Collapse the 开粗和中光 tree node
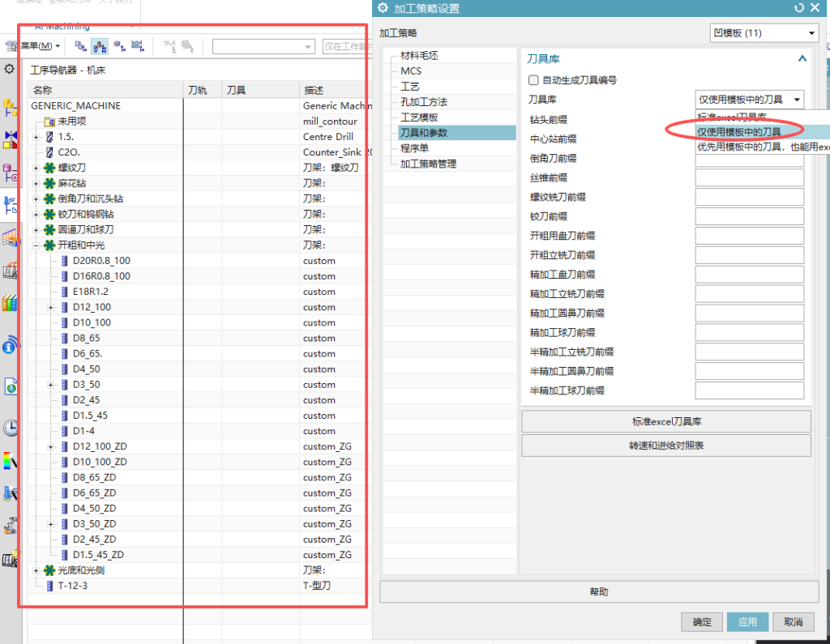Viewport: 830px width, 644px height. click(36, 245)
